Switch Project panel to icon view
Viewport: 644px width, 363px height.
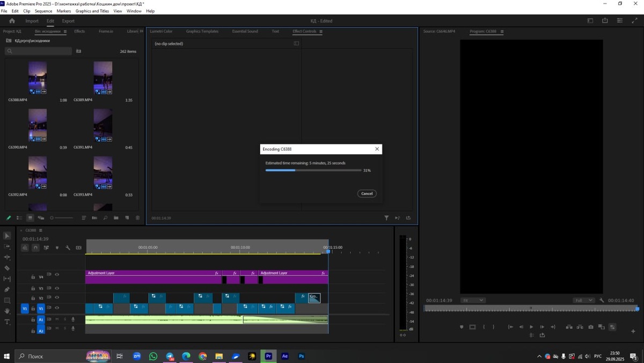(x=30, y=218)
